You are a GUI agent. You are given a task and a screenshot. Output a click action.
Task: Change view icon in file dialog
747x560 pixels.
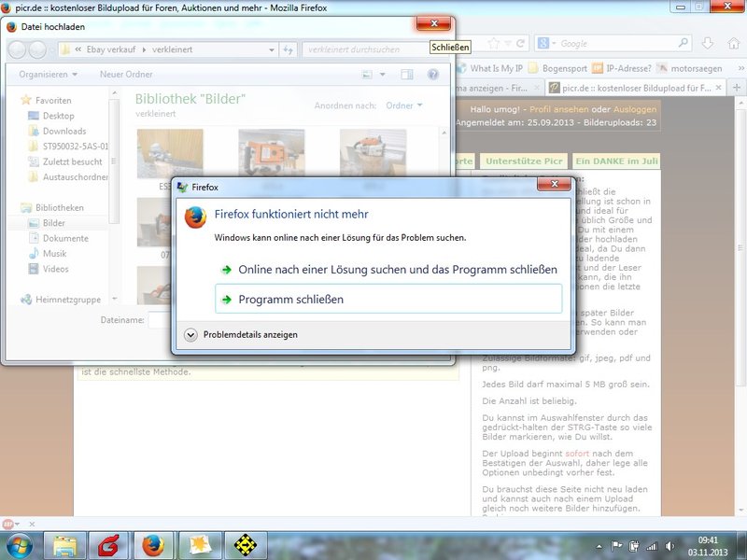[367, 75]
